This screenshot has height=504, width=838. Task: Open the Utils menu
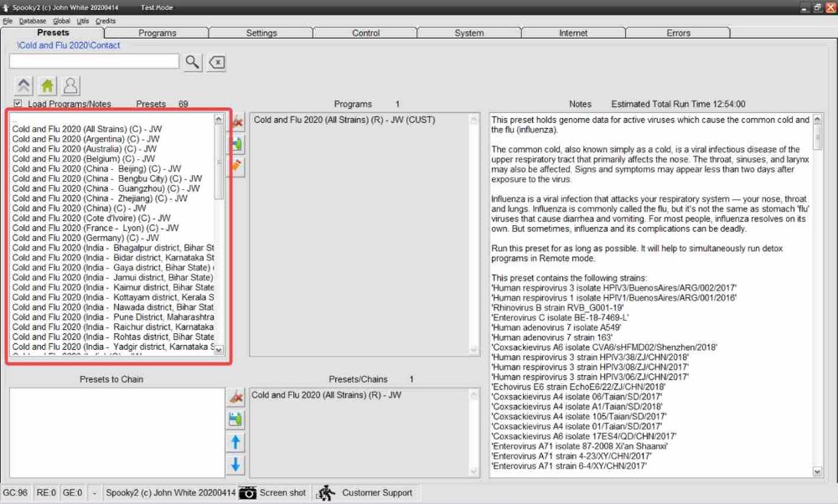click(x=82, y=20)
